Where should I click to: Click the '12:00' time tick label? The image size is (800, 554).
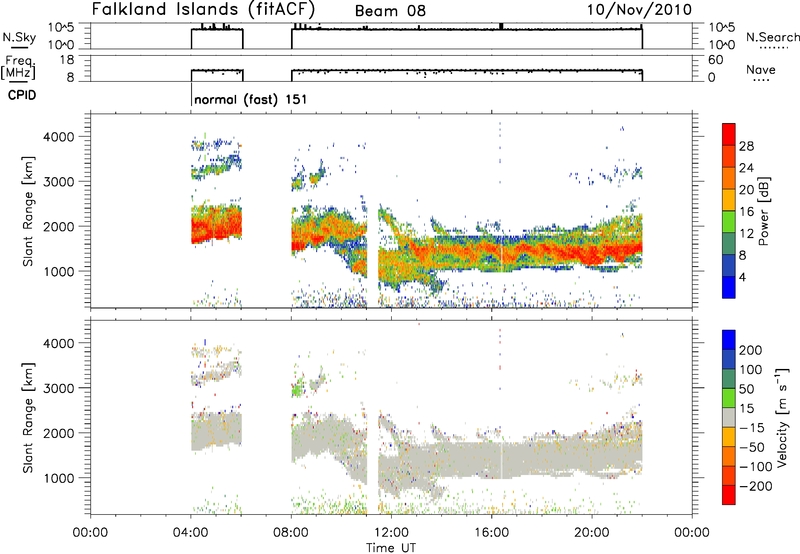(x=391, y=533)
